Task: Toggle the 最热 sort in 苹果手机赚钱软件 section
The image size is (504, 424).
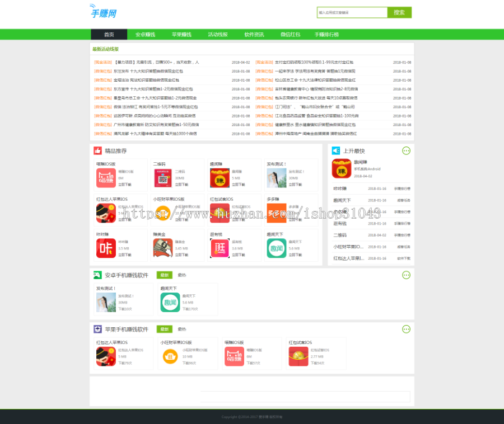Action: (x=181, y=328)
